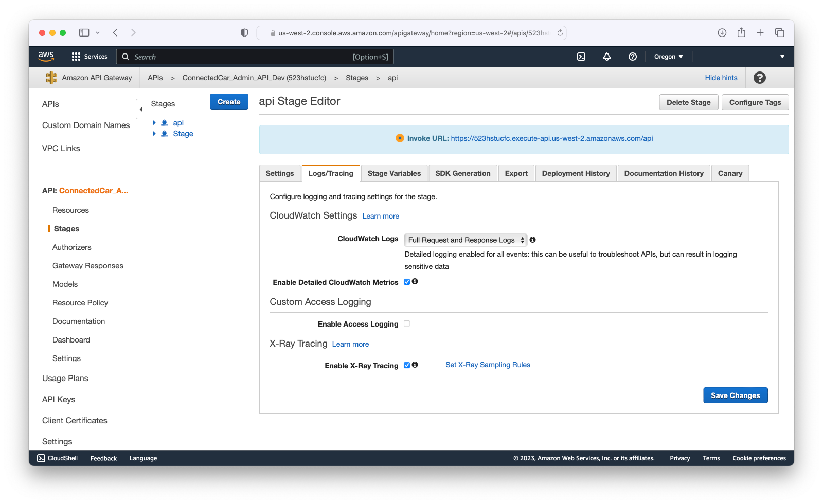Image resolution: width=823 pixels, height=504 pixels.
Task: Click the Delete Stage button
Action: point(689,102)
